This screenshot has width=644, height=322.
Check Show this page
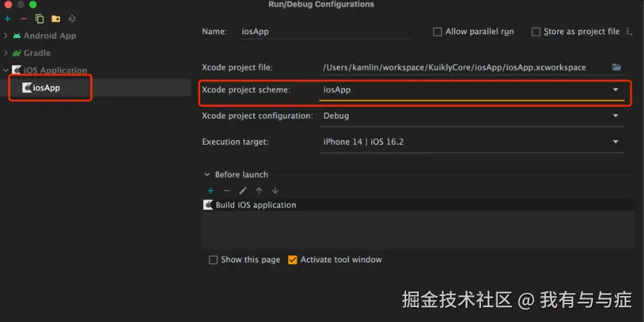tap(213, 260)
